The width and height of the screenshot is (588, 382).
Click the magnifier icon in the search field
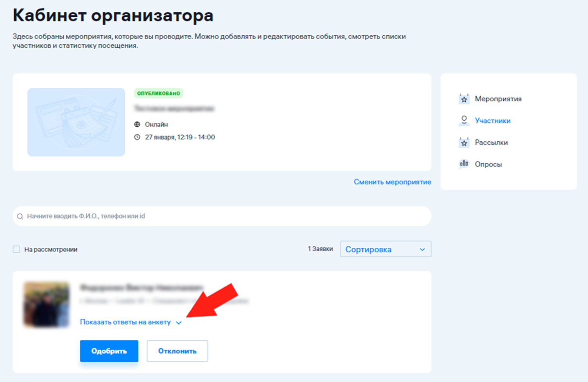point(20,217)
